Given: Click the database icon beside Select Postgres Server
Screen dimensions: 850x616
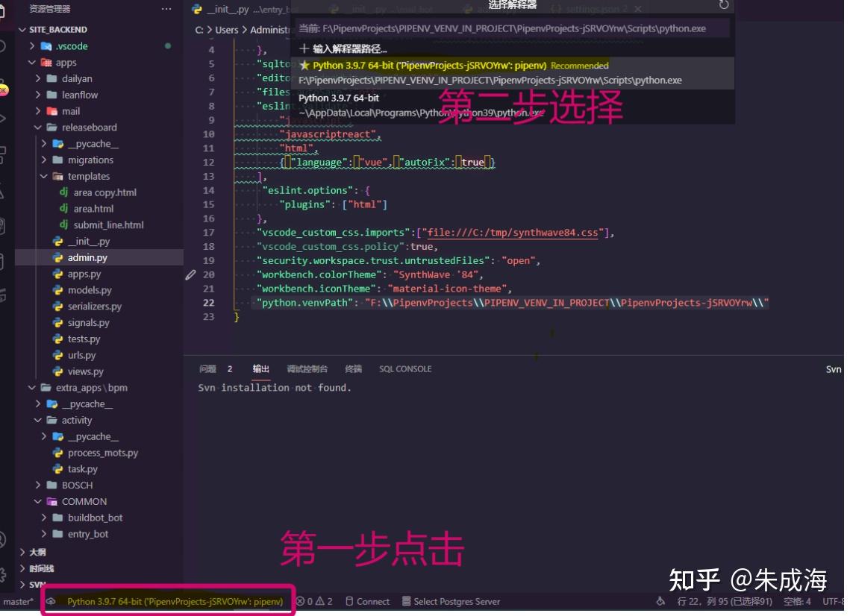Looking at the screenshot, I should pyautogui.click(x=406, y=601).
